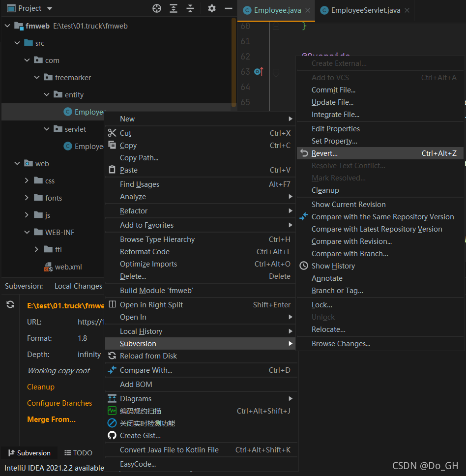Viewport: 466px width, 476px height.
Task: Click Open in Right Split entry
Action: pos(200,305)
